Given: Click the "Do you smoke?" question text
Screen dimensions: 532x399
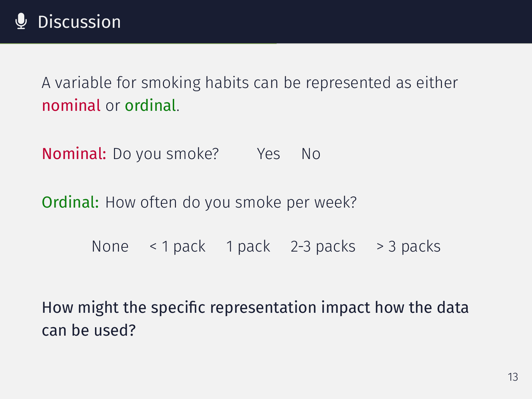Looking at the screenshot, I should (166, 154).
